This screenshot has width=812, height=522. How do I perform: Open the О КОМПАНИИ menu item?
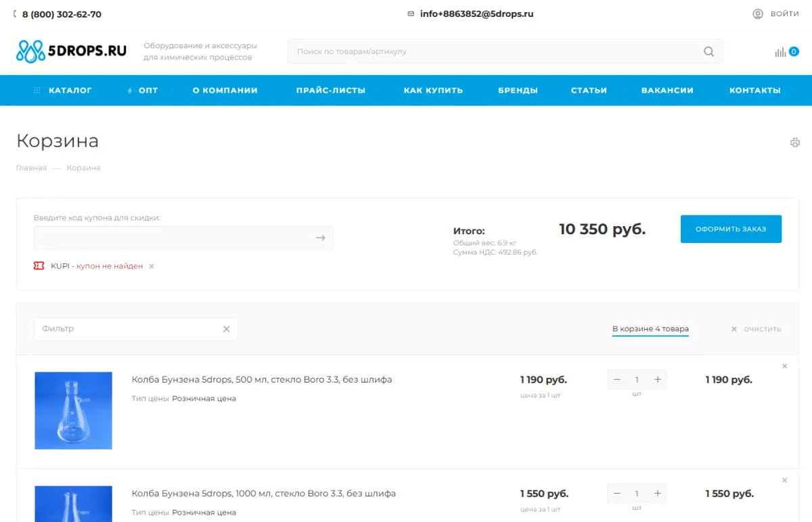tap(225, 90)
